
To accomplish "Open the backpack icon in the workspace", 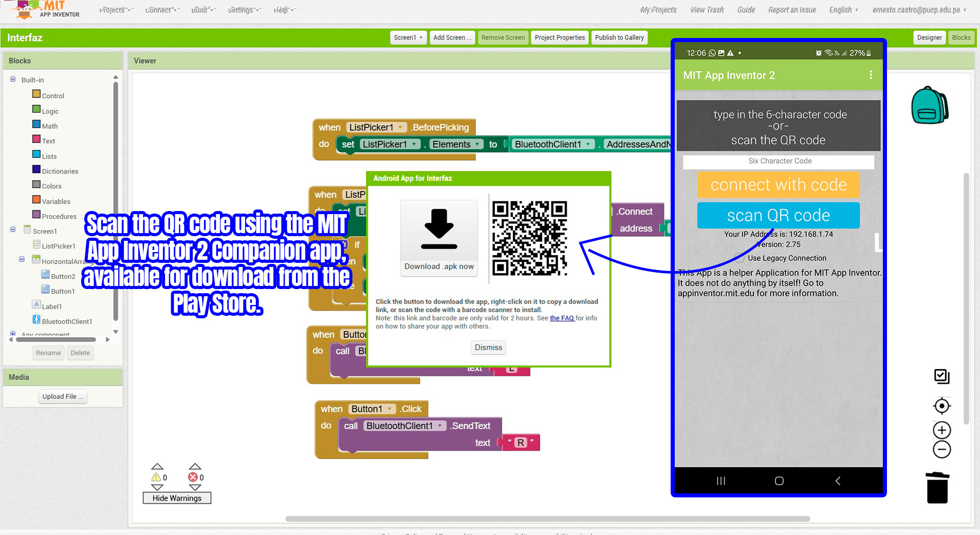I will (x=930, y=105).
